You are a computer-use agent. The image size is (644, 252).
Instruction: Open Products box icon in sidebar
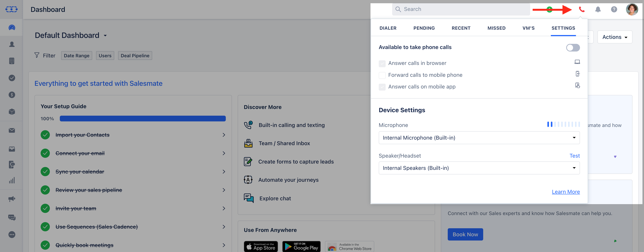coord(12,112)
